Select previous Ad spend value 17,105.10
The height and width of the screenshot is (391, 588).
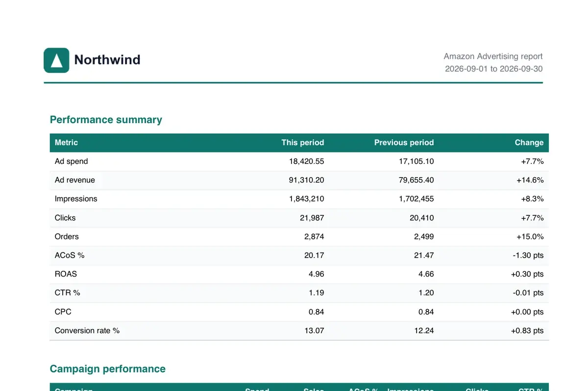coord(416,161)
